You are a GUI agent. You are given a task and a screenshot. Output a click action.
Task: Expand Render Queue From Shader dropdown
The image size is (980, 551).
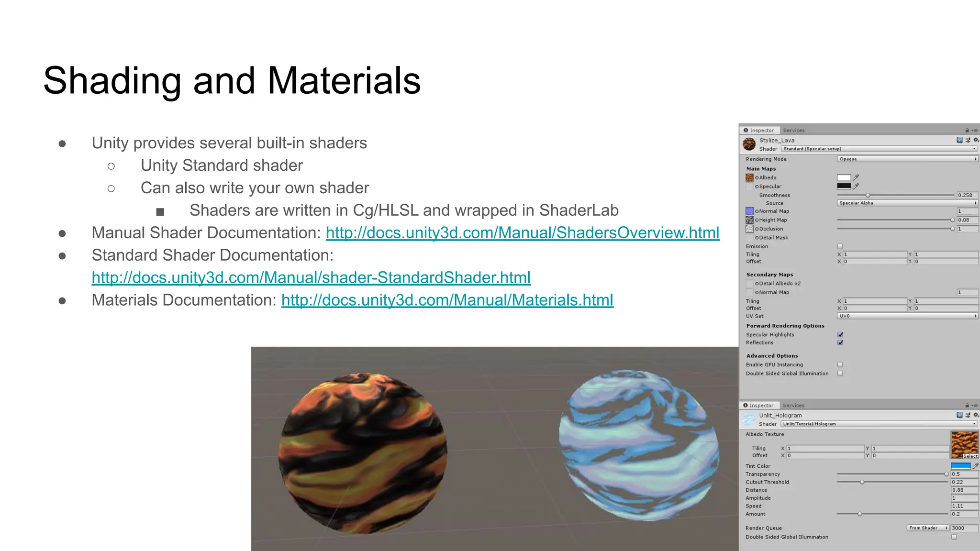point(928,528)
